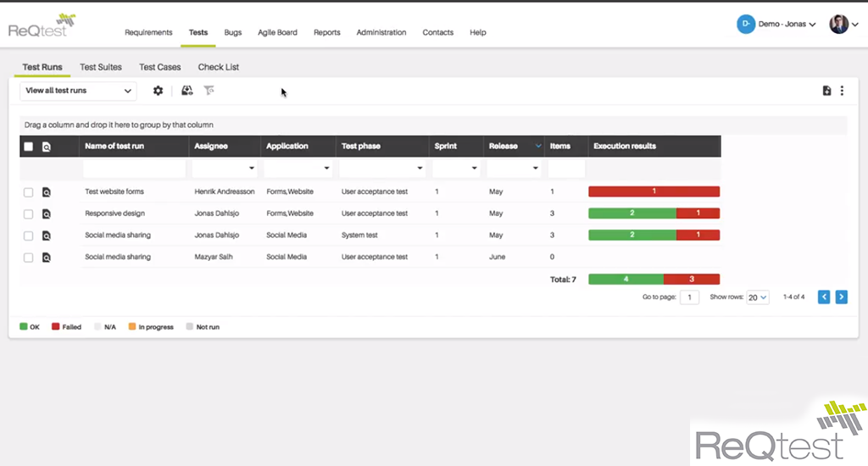
Task: Change the Show rows dropdown value
Action: pos(757,297)
